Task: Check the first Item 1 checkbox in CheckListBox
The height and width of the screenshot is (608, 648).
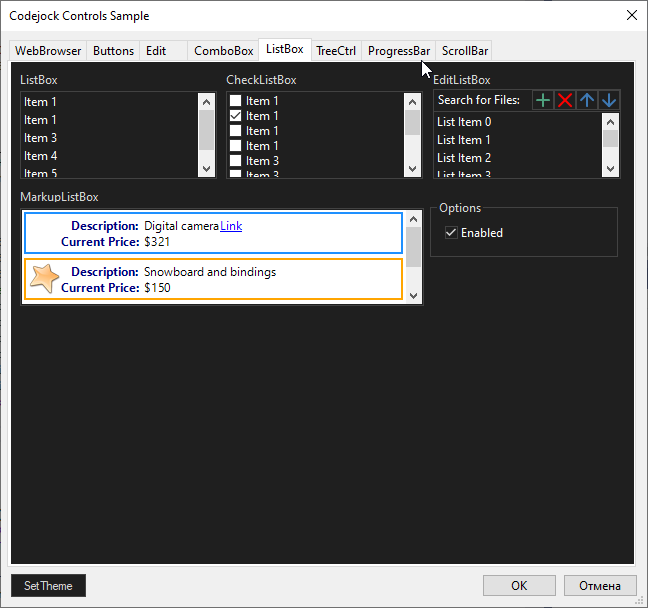Action: [x=236, y=101]
